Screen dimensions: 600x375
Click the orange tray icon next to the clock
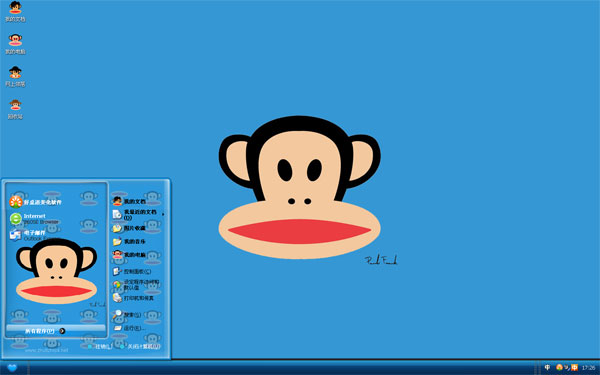pos(574,368)
